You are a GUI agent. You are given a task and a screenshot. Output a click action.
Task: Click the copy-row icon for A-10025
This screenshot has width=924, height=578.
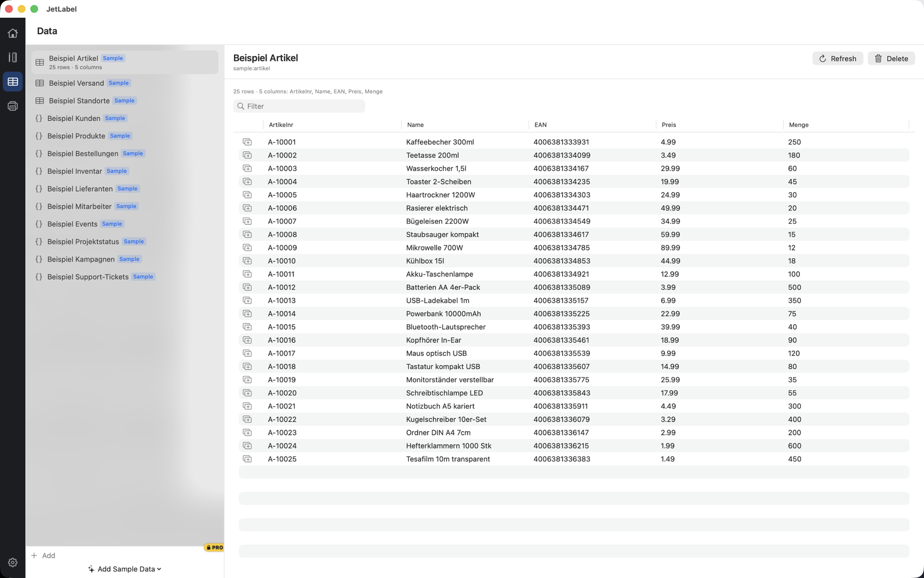pos(247,459)
